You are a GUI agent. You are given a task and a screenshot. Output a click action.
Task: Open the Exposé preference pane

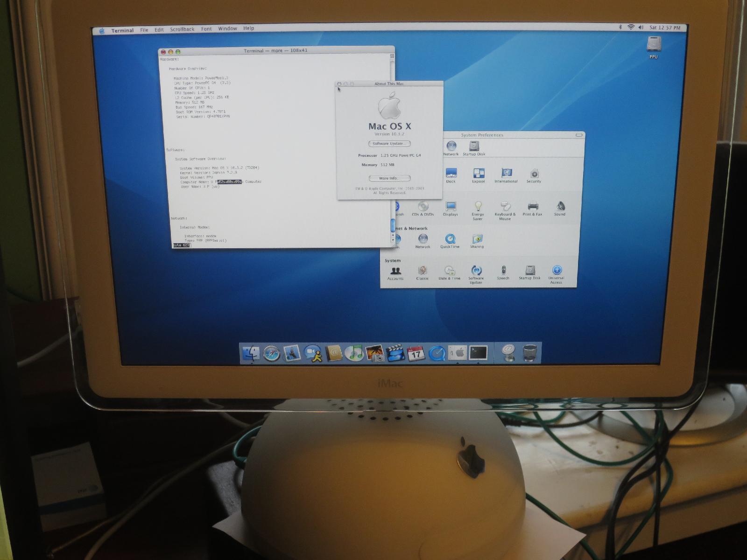(x=479, y=175)
